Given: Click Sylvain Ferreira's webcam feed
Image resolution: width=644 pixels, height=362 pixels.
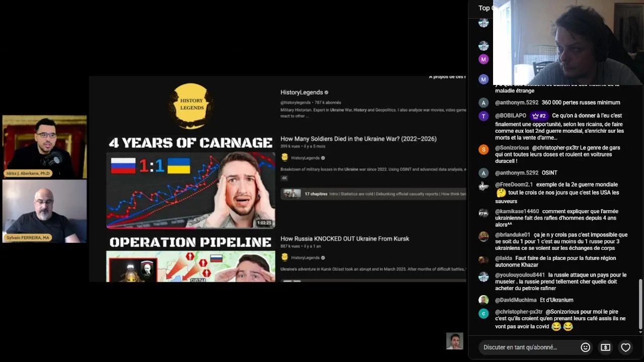Looking at the screenshot, I should [44, 211].
